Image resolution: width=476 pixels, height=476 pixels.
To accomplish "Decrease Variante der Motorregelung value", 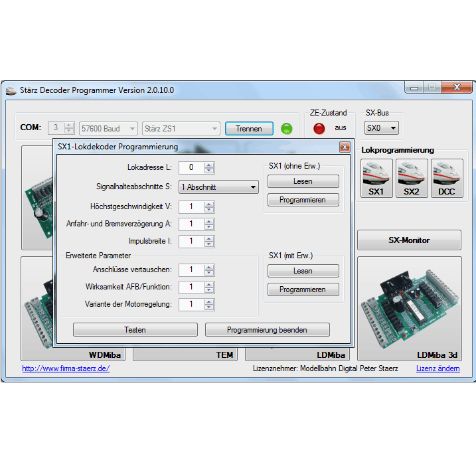I will coord(209,307).
